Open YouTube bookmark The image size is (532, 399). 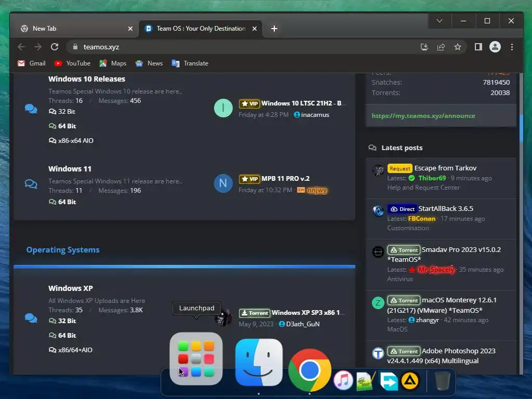[72, 63]
